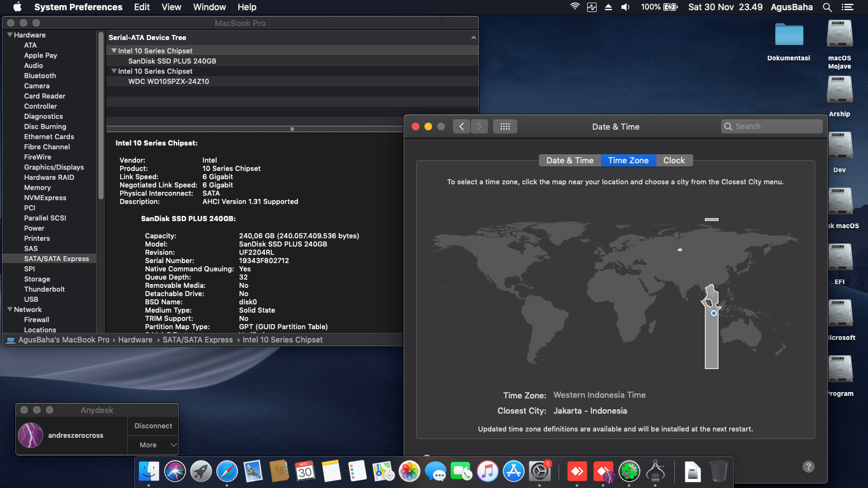Open the View menu

click(172, 7)
